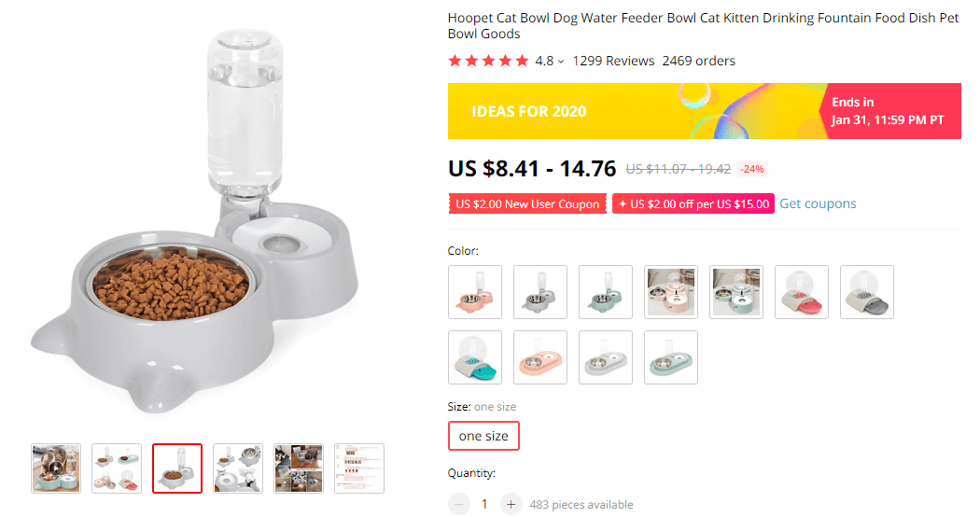980x517 pixels.
Task: Open the 1299 Reviews link
Action: point(613,62)
